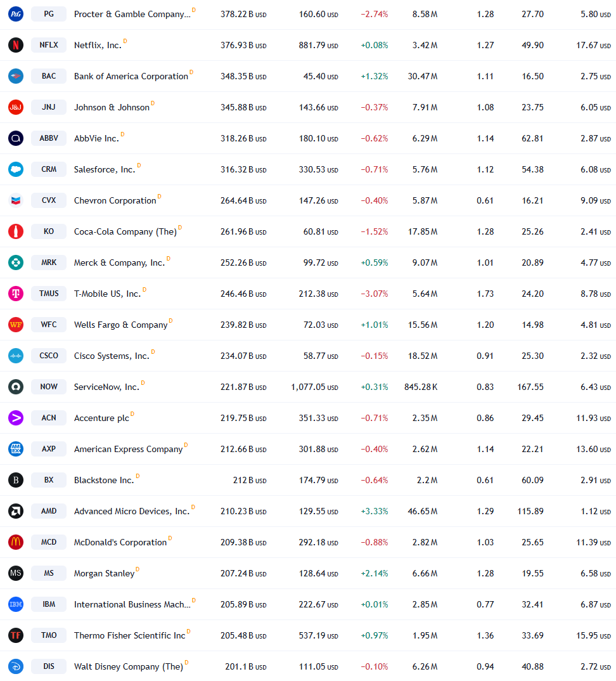
Task: Click the 46.65 M volume value
Action: click(x=423, y=511)
